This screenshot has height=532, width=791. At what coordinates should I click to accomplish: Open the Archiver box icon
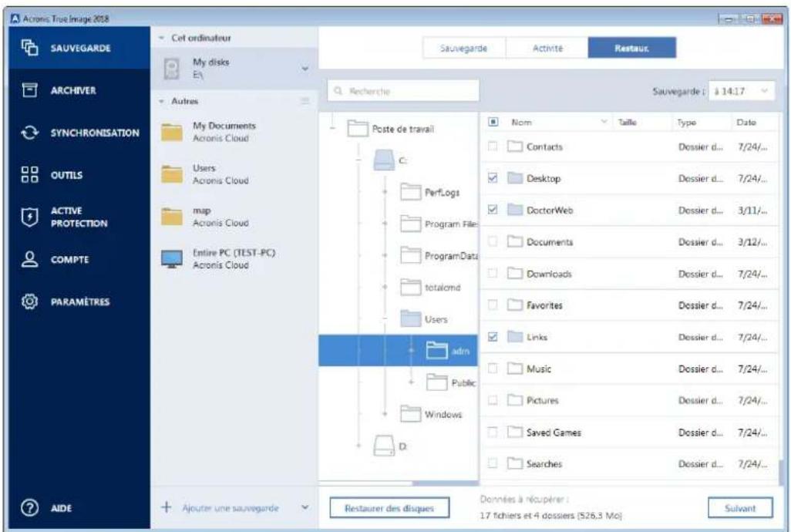[29, 89]
